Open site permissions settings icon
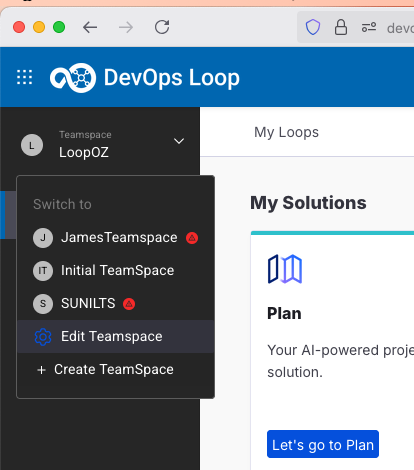Screen dimensions: 414x470 pos(369,27)
